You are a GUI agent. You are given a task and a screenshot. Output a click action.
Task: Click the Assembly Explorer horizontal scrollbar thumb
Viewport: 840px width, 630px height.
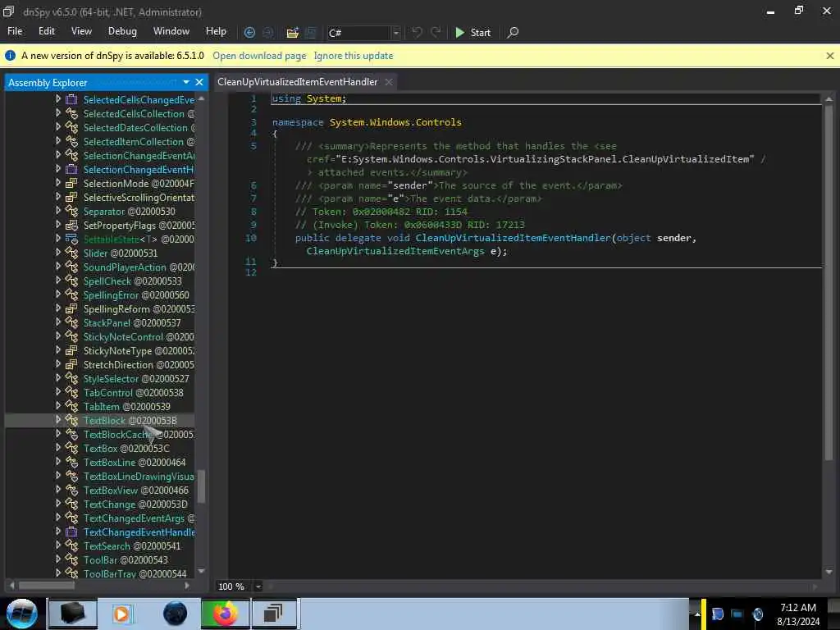pos(47,586)
